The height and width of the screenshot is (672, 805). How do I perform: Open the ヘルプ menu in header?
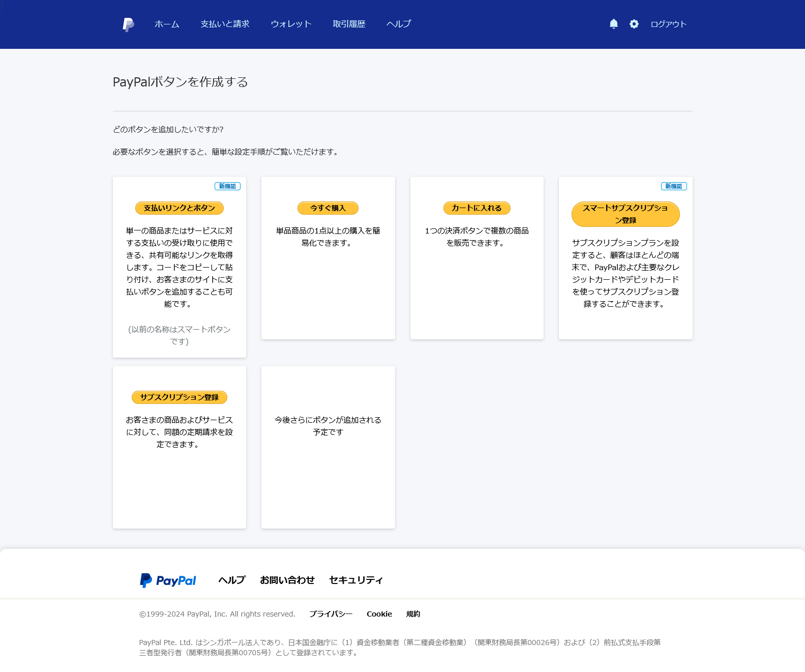pos(399,24)
